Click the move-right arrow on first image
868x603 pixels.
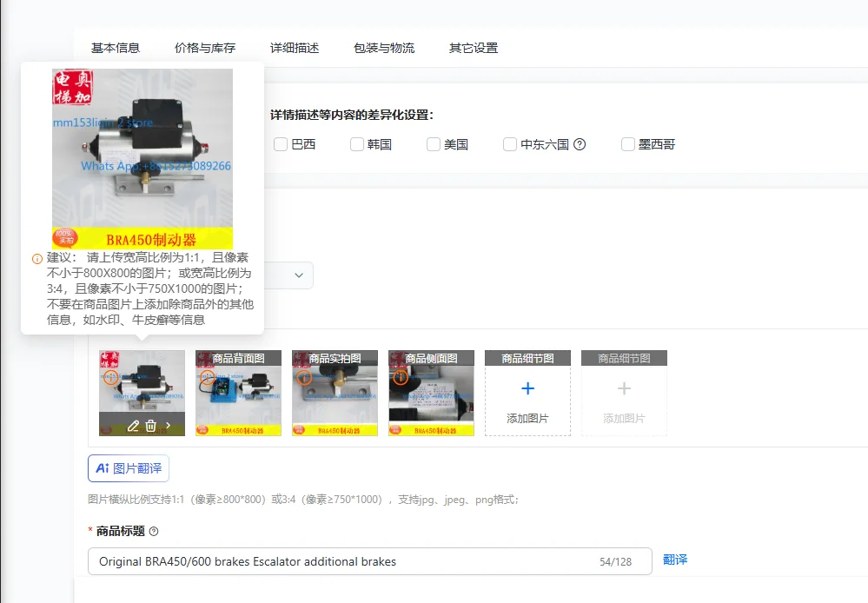pos(169,425)
